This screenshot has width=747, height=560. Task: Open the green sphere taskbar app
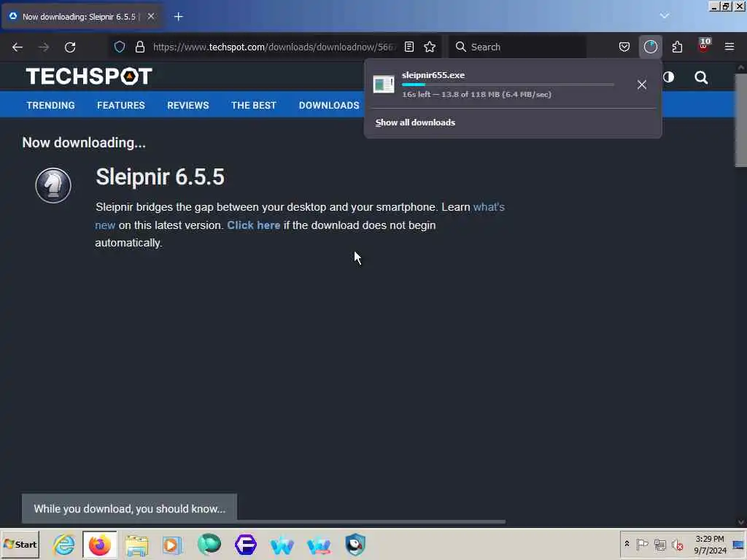coord(209,545)
